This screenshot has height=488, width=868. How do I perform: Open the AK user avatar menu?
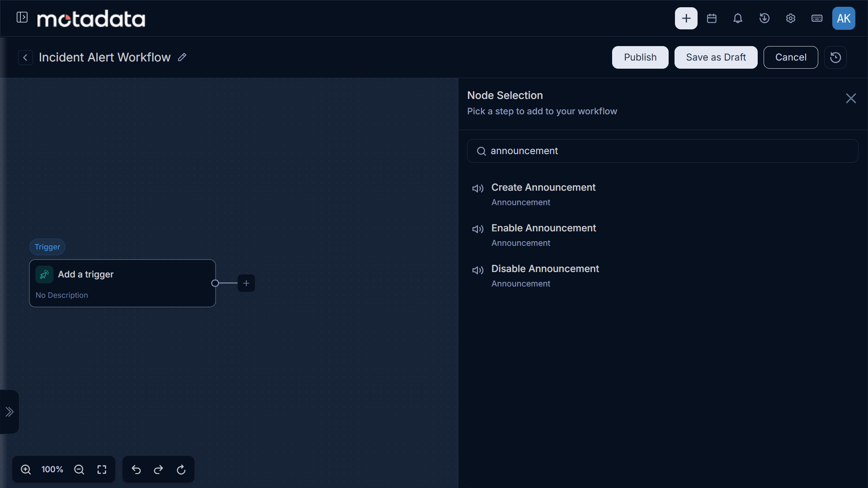tap(844, 19)
